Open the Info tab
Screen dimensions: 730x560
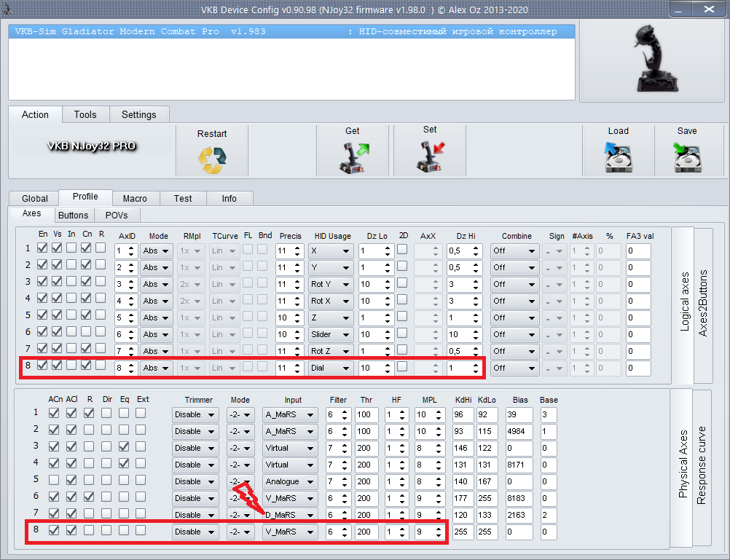(x=229, y=198)
